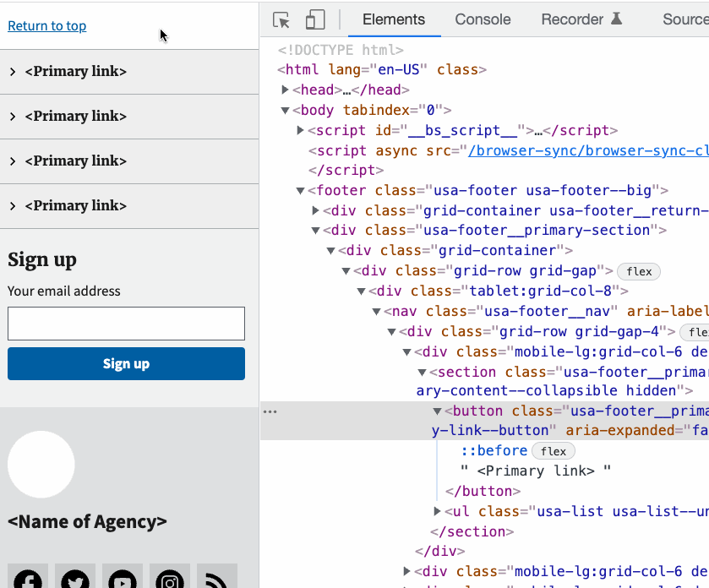Collapse the usa-footer__nav nav node
Image resolution: width=709 pixels, height=588 pixels.
tap(376, 312)
